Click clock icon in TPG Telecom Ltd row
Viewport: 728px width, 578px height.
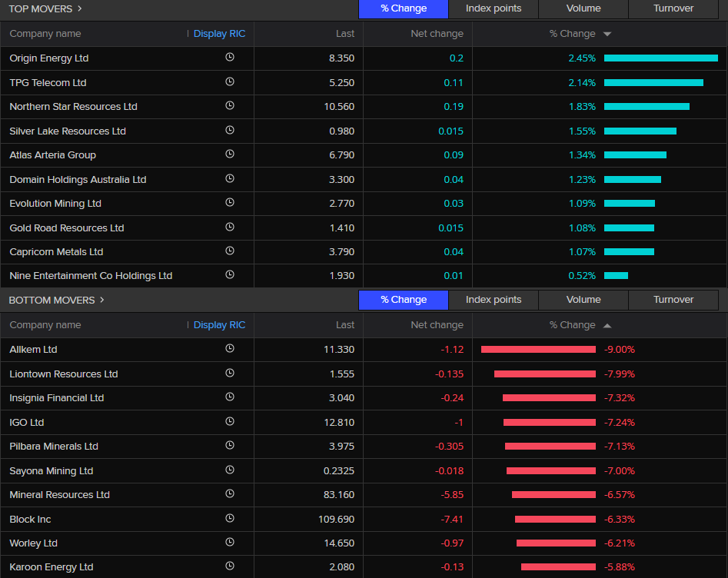click(230, 81)
